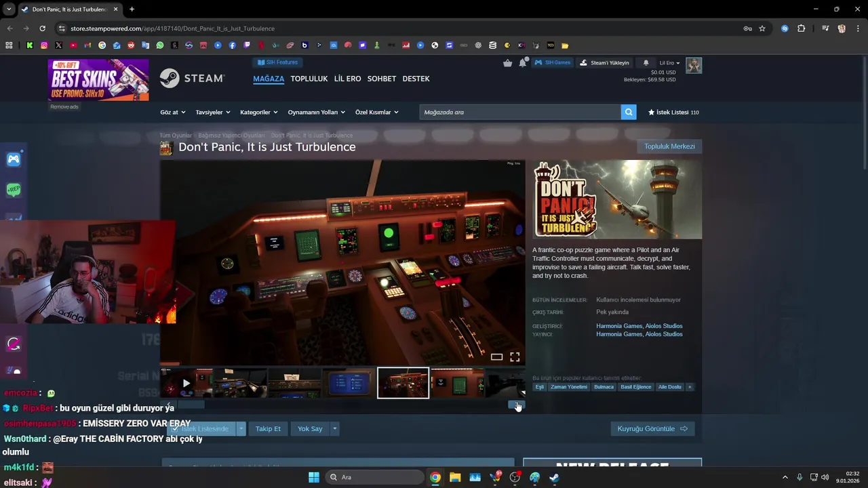Image resolution: width=868 pixels, height=488 pixels.
Task: Open the Instagram bookmark
Action: pos(44,45)
